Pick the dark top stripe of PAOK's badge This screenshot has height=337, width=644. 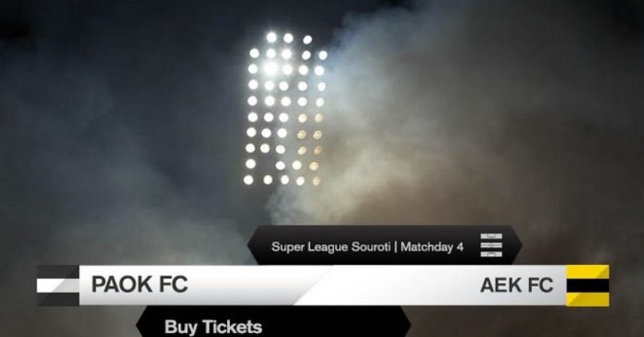coord(58,272)
